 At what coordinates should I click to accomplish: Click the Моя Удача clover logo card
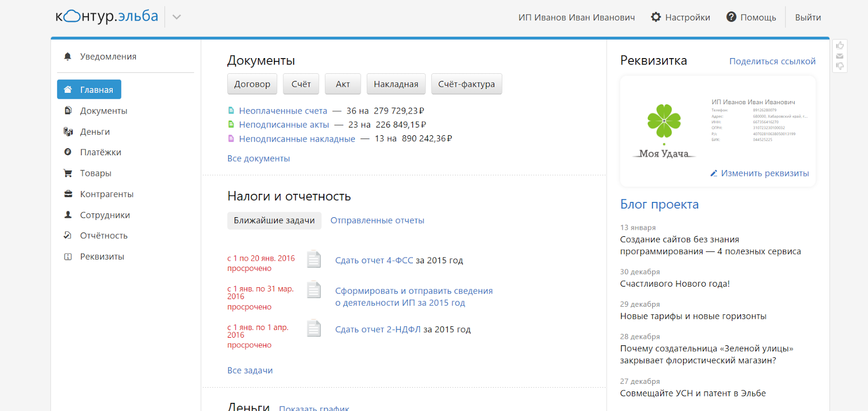(664, 131)
